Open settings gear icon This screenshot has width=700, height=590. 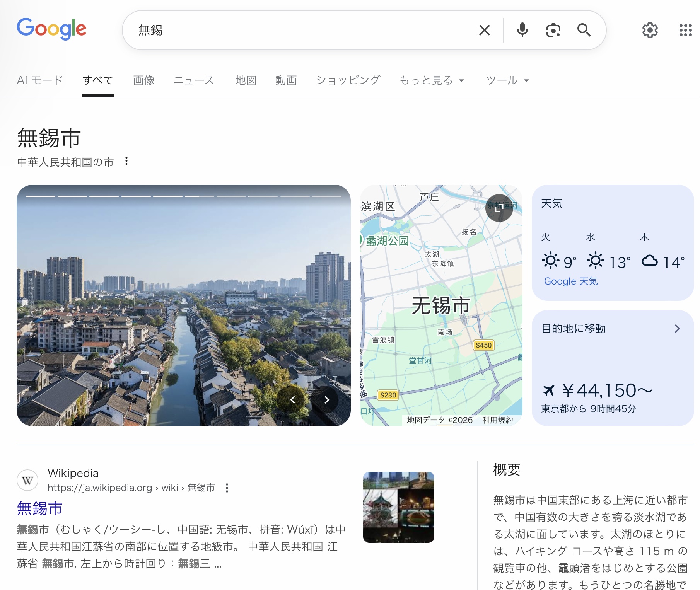click(x=650, y=30)
